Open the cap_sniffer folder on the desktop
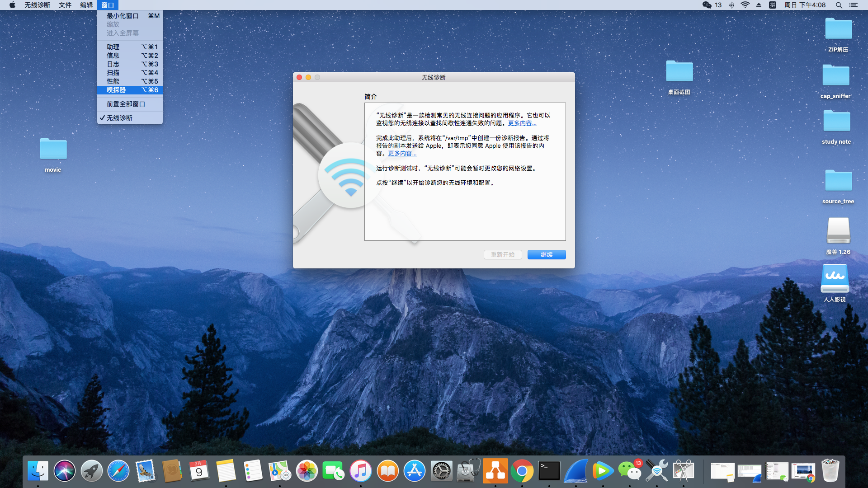 [835, 76]
